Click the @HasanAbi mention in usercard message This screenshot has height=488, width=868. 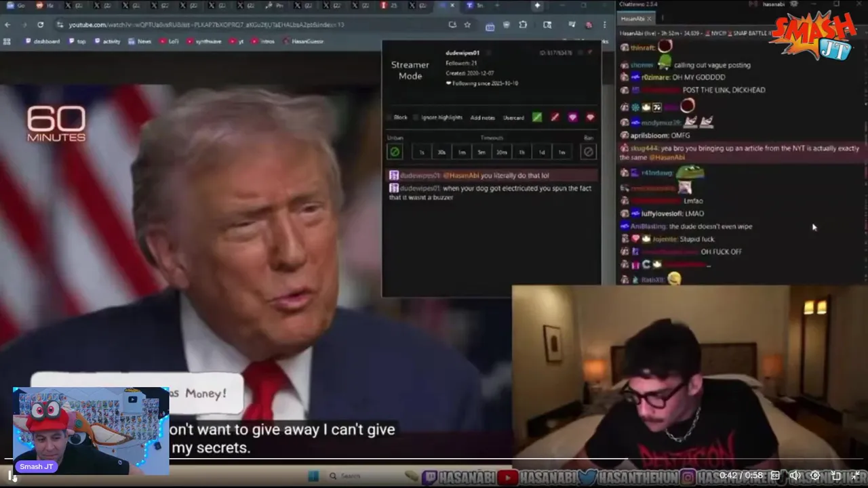461,176
